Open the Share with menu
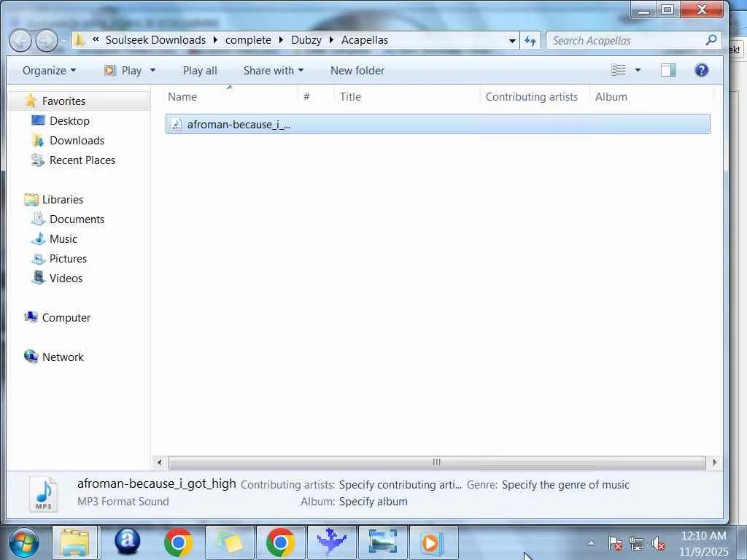The width and height of the screenshot is (747, 560). coord(273,71)
